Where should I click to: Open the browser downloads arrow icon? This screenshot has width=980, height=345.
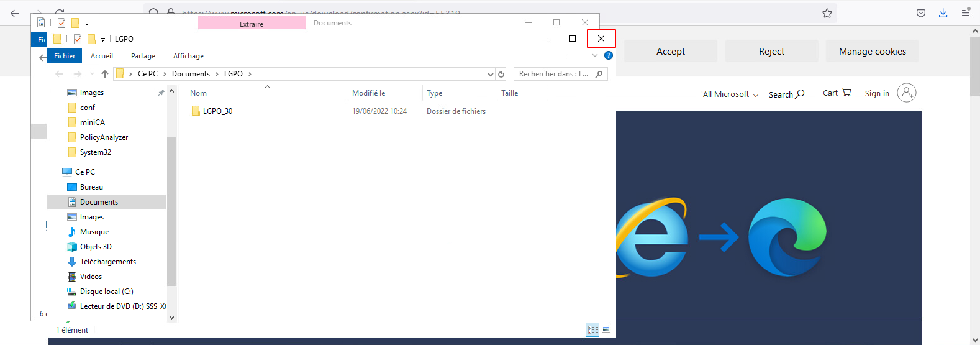pyautogui.click(x=943, y=13)
